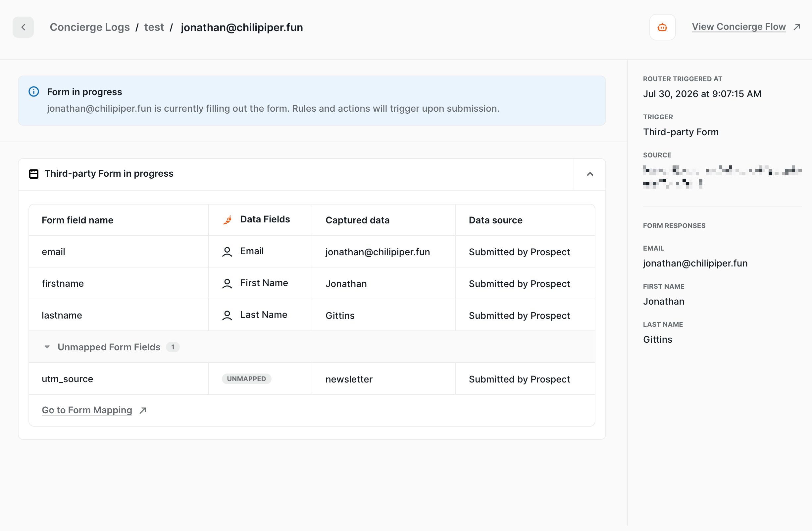Follow the Go to Form Mapping link

87,410
